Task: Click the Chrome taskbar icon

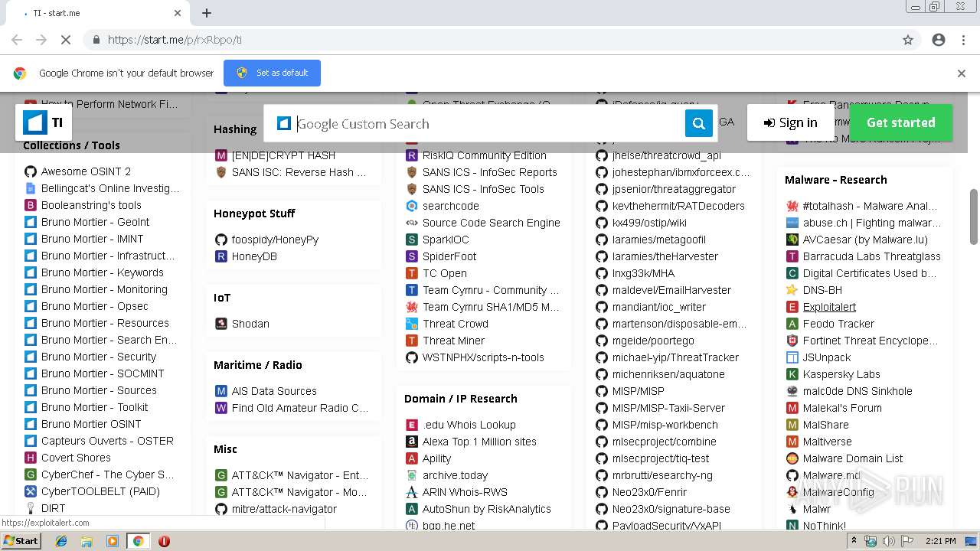Action: coord(138,541)
